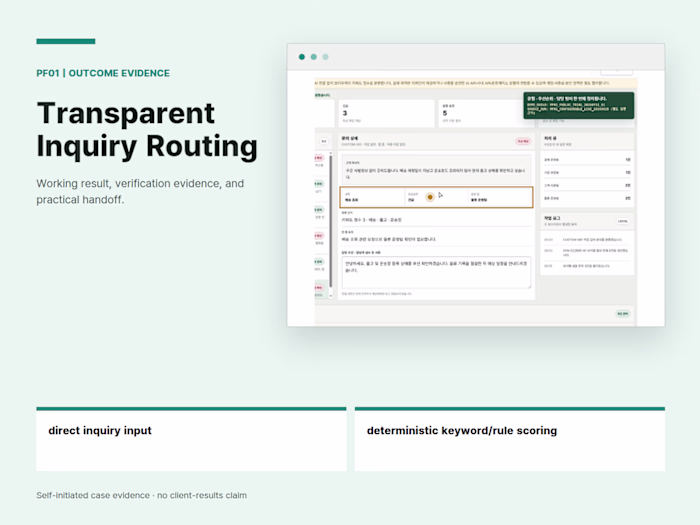
Task: Click the reply draft text area in mockup
Action: coord(436,272)
